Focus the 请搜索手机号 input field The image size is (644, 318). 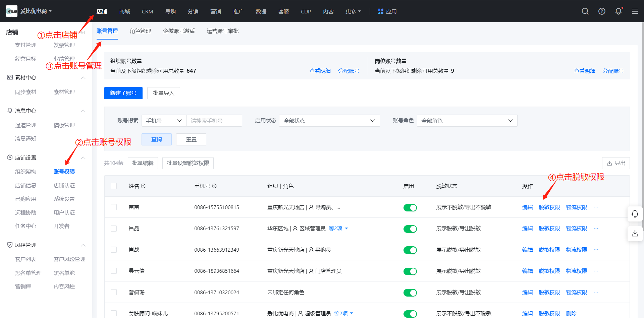click(214, 121)
